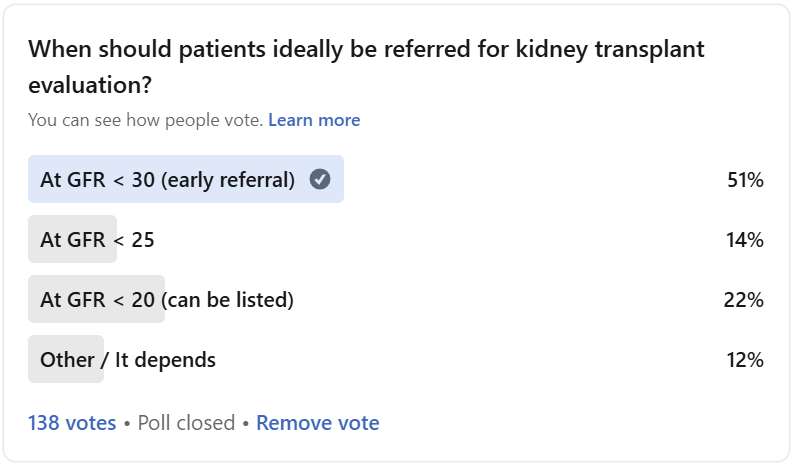Click the "(can be listed)" text
This screenshot has height=466, width=795.
click(228, 299)
